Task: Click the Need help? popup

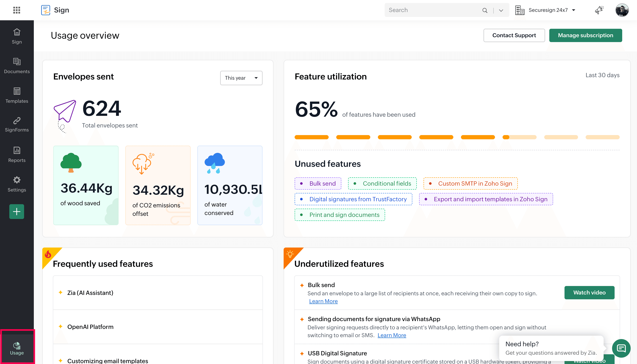Action: coord(551,348)
